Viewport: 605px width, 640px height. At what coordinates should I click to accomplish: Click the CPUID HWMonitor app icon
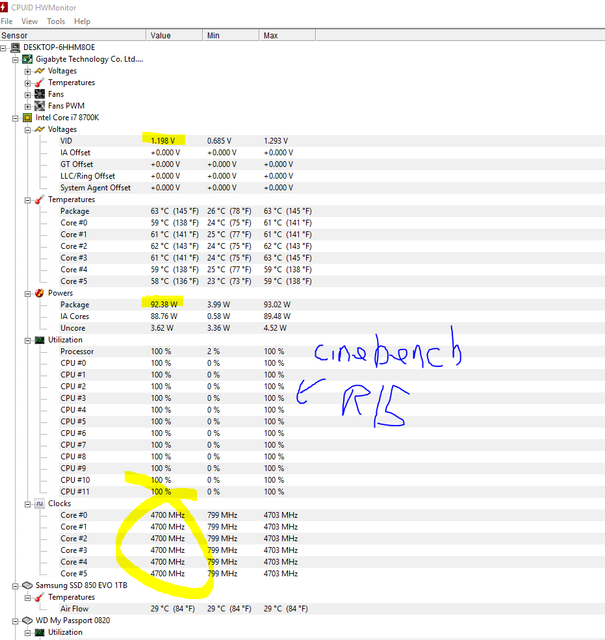click(4, 7)
